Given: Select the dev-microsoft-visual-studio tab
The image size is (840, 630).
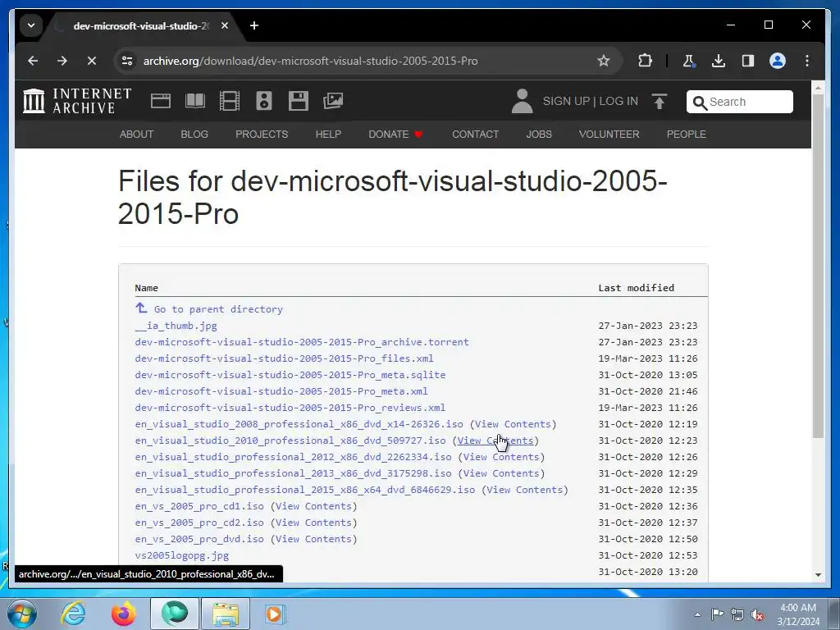Looking at the screenshot, I should 142,25.
